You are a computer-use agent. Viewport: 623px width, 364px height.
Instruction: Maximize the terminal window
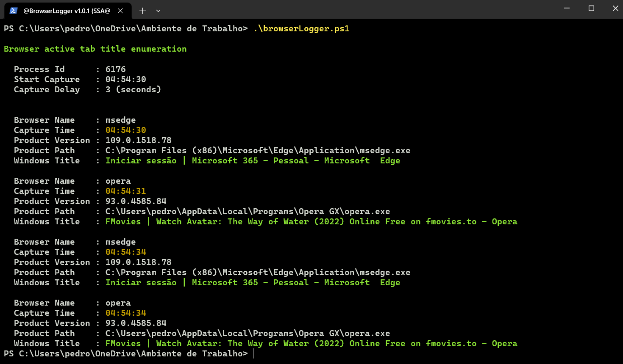[591, 8]
